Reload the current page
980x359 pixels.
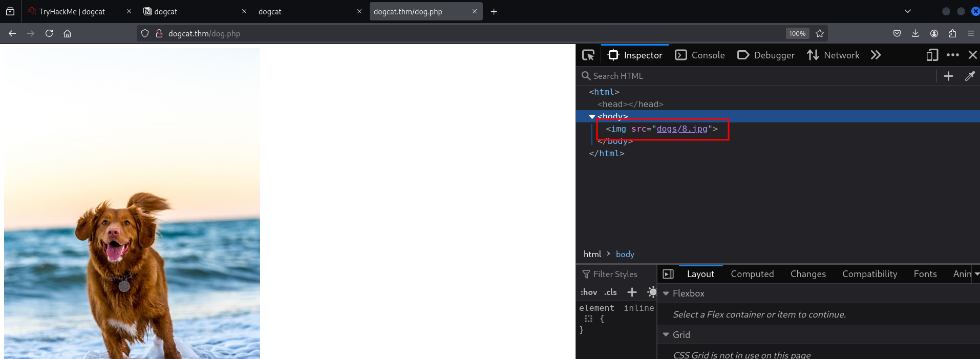coord(49,34)
